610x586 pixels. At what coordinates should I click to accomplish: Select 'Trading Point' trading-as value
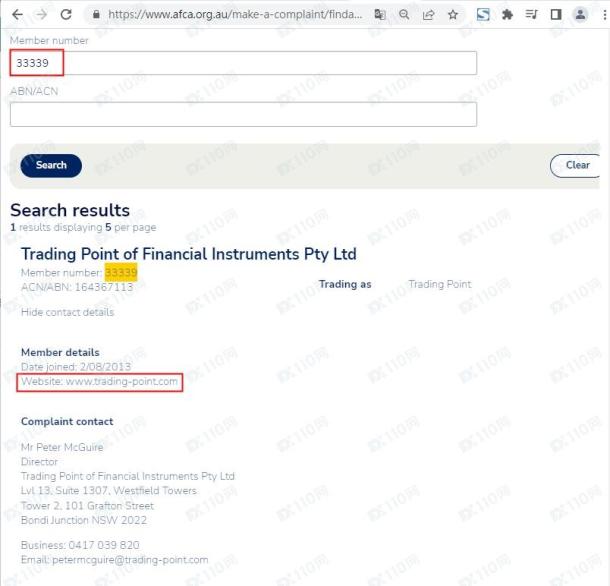(x=440, y=284)
